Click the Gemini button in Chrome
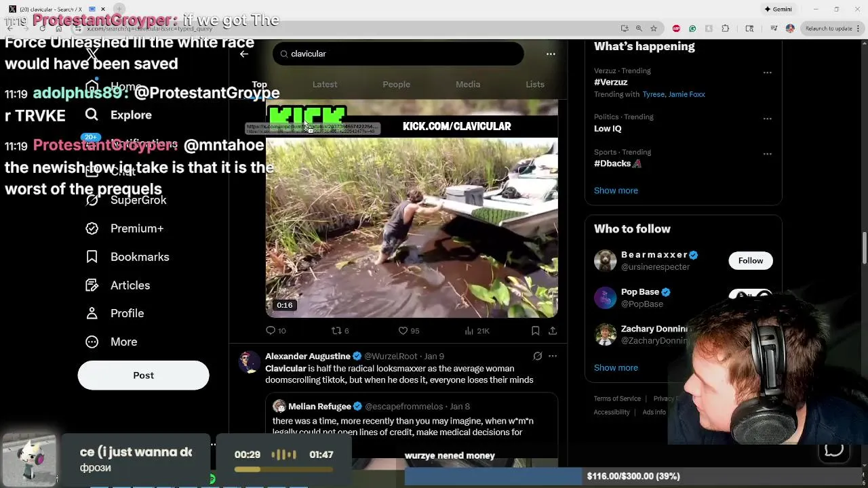 pyautogui.click(x=778, y=9)
